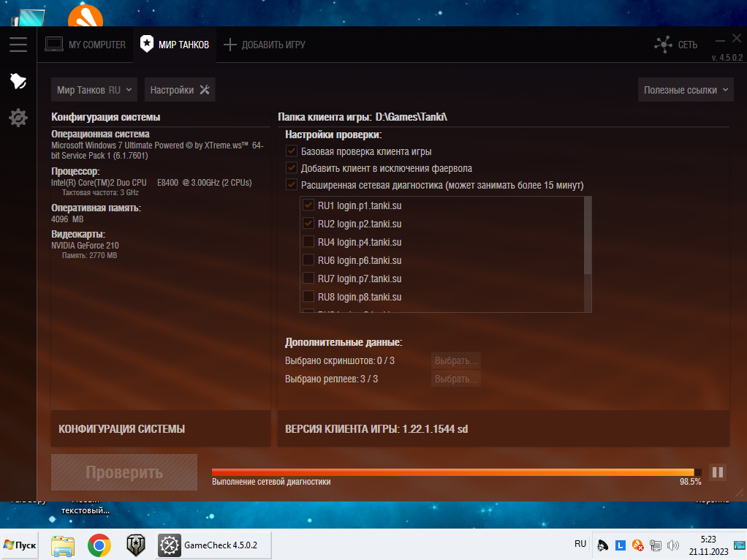
Task: Click the 4096 MB memory value
Action: 67,219
